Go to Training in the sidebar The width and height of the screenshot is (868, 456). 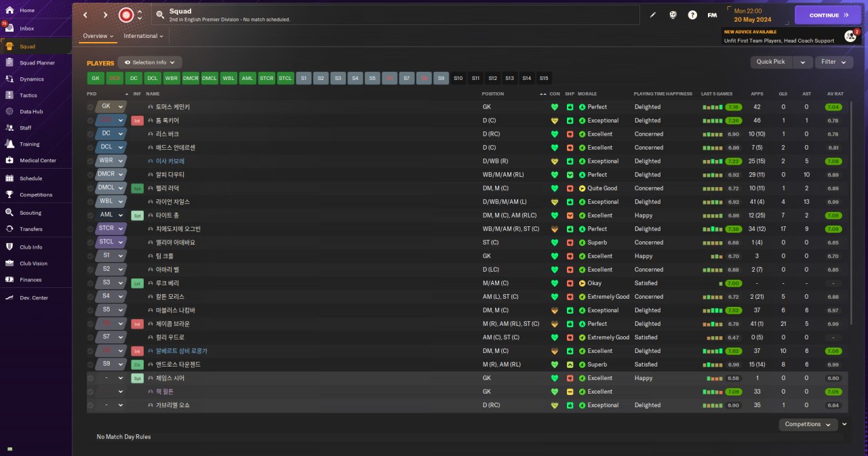(x=29, y=144)
